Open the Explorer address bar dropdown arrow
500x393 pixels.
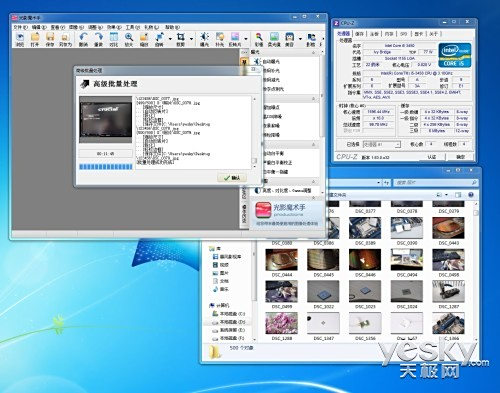coord(378,183)
